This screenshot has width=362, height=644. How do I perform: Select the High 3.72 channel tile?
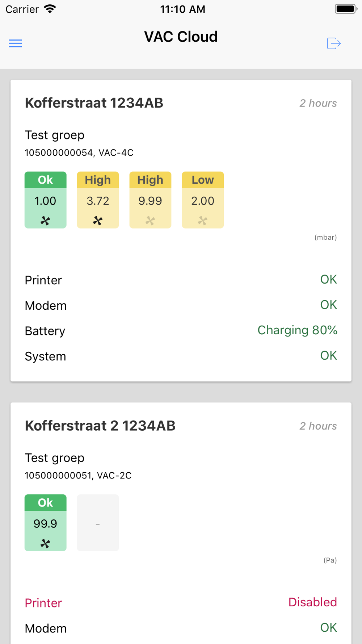point(98,200)
